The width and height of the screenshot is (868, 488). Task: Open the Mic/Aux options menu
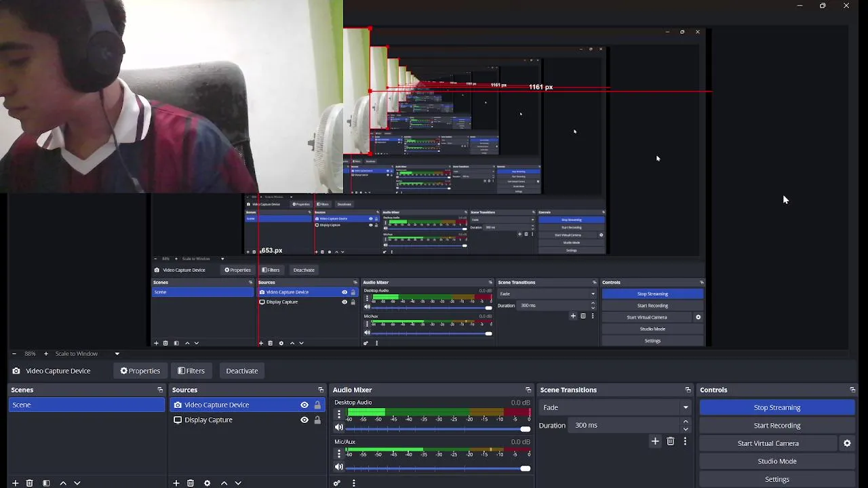point(339,453)
